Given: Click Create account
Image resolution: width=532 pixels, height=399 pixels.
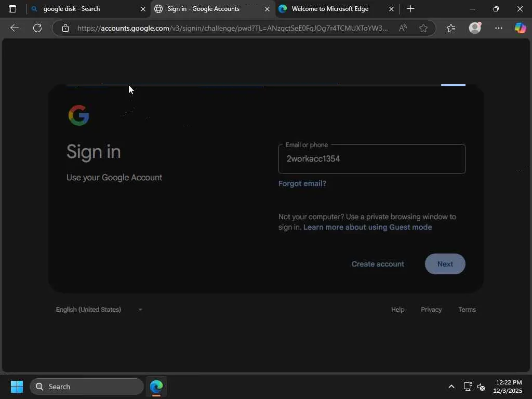Looking at the screenshot, I should tap(378, 264).
